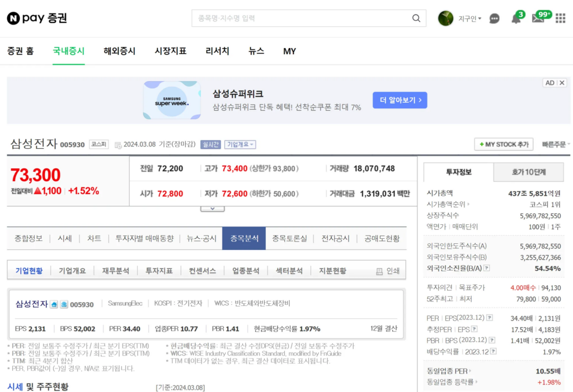
Task: Close the Samsung ad banner with X
Action: pyautogui.click(x=562, y=83)
